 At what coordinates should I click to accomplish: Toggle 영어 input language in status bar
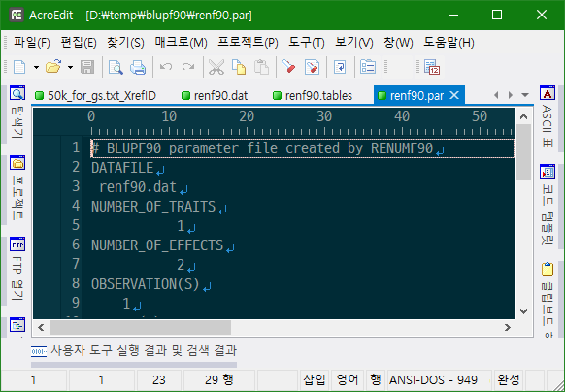348,379
